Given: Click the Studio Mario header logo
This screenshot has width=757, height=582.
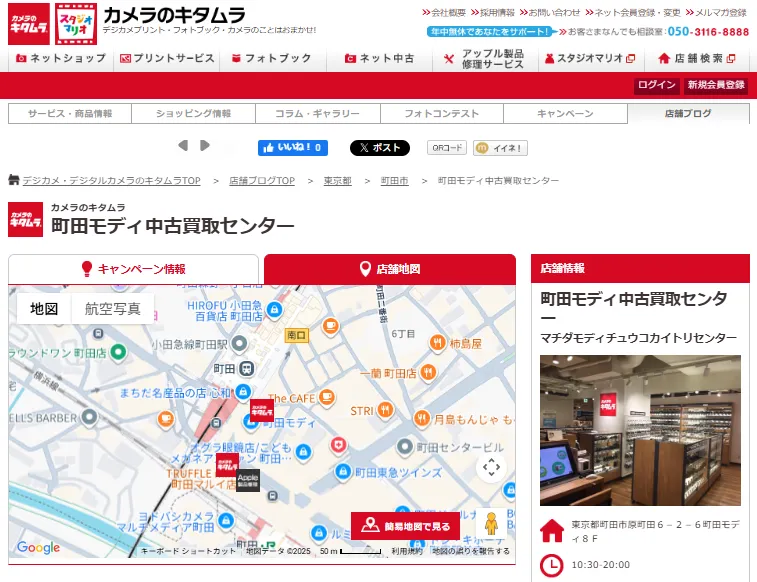Looking at the screenshot, I should [76, 24].
